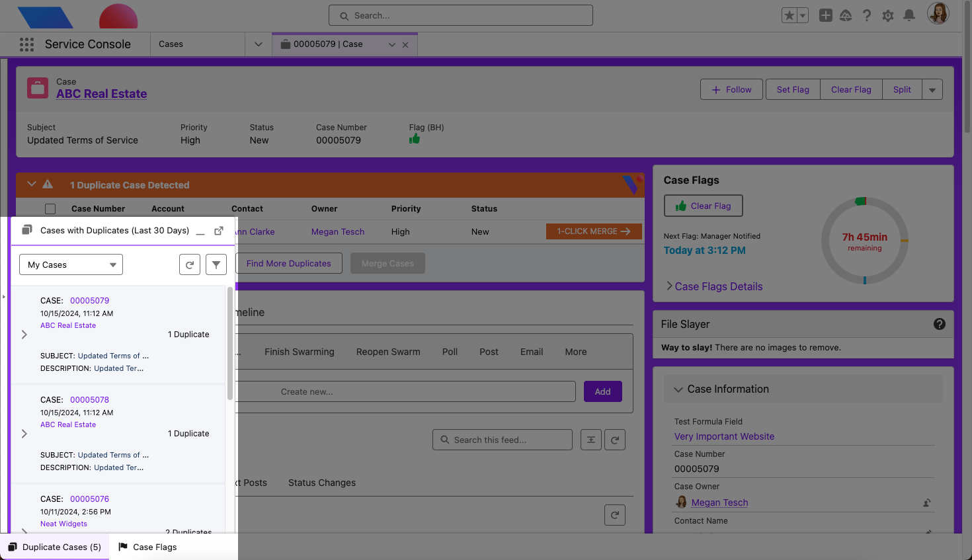The height and width of the screenshot is (560, 972).
Task: Focus the global Search field
Action: 461,15
